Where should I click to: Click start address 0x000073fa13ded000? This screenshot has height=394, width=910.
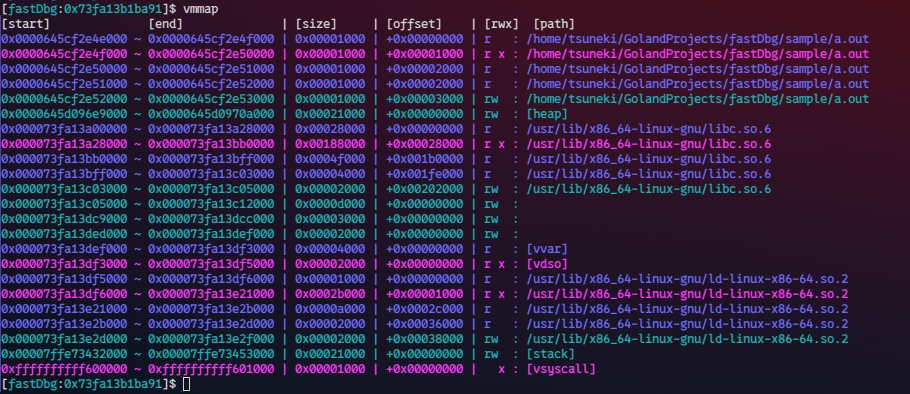[x=63, y=234]
